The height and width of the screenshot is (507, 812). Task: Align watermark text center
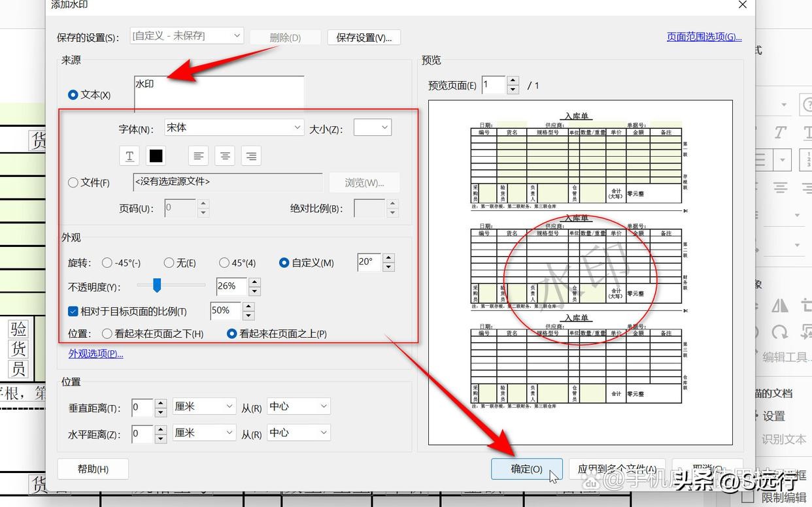tap(225, 155)
